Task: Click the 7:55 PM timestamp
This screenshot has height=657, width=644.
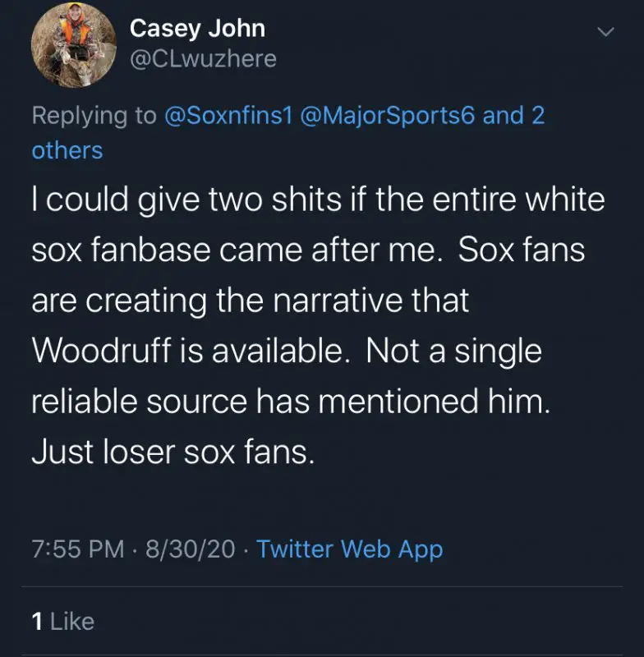Action: (78, 549)
